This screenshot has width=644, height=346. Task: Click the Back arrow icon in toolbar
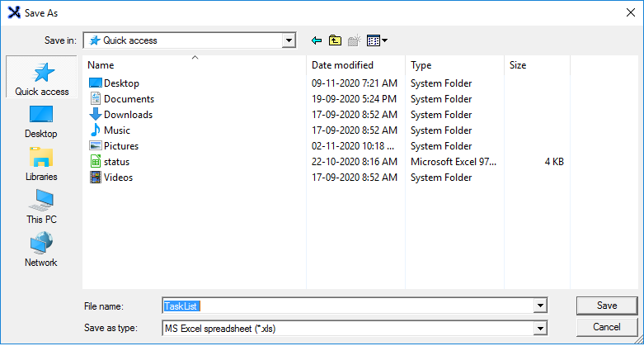(316, 40)
